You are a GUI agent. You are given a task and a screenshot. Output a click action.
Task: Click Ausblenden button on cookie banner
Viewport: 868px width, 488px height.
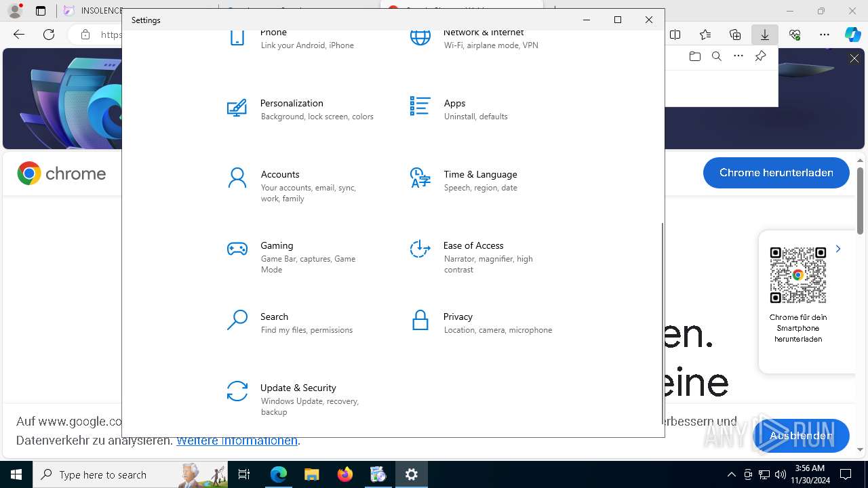[x=801, y=436]
